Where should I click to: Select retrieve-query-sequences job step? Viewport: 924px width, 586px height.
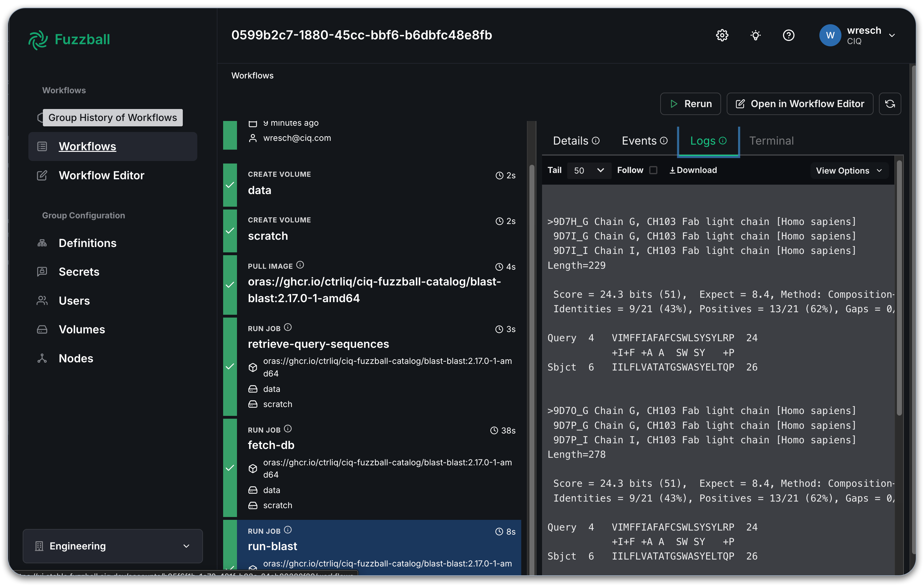[x=372, y=367]
